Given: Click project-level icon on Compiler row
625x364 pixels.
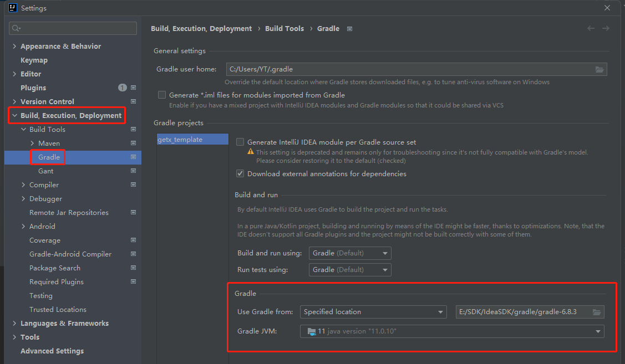Looking at the screenshot, I should click(x=134, y=184).
